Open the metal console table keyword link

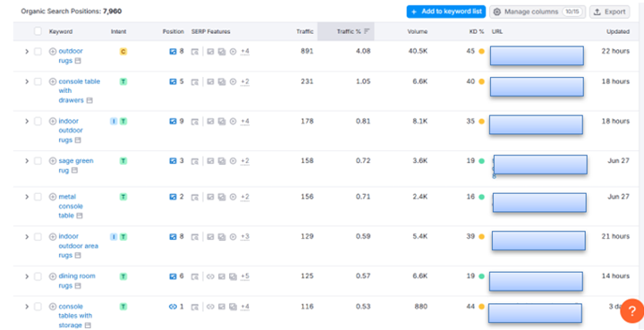coord(71,206)
